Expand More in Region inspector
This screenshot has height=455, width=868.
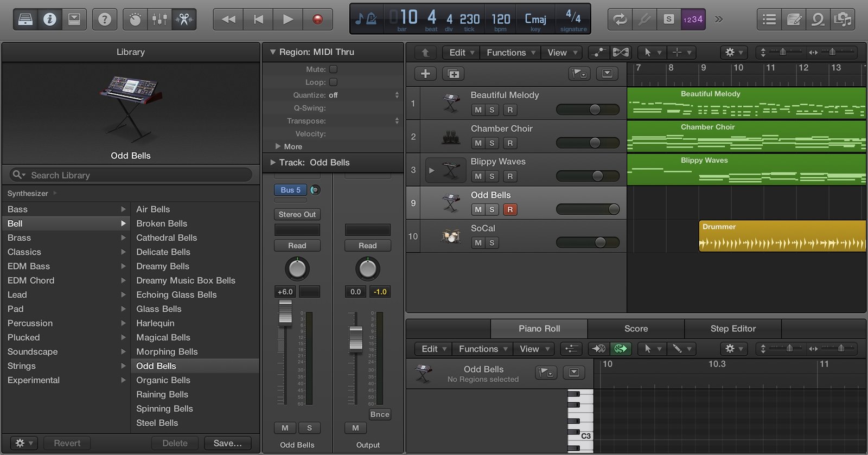pos(278,146)
